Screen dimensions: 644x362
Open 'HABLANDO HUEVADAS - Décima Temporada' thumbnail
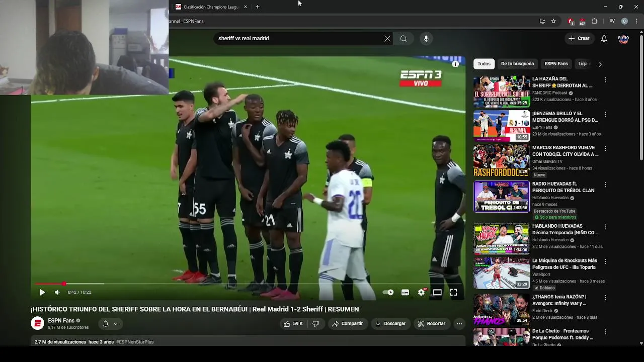click(502, 239)
